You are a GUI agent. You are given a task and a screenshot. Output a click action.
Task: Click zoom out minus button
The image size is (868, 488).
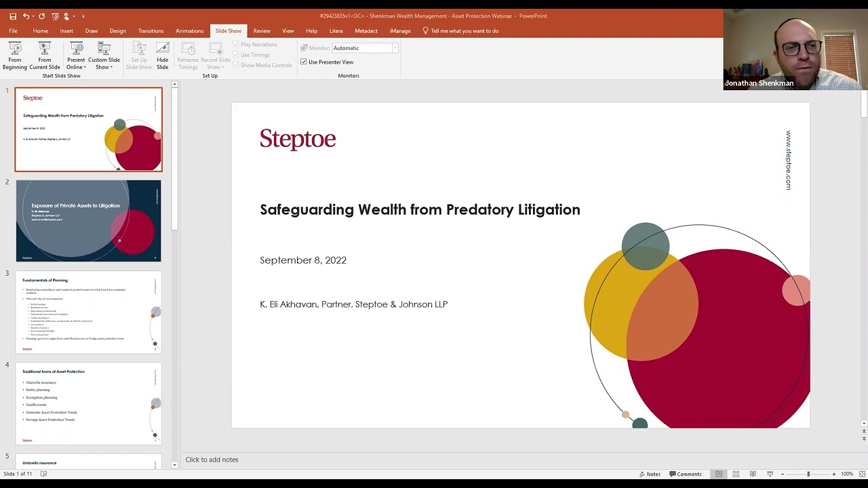click(x=783, y=474)
